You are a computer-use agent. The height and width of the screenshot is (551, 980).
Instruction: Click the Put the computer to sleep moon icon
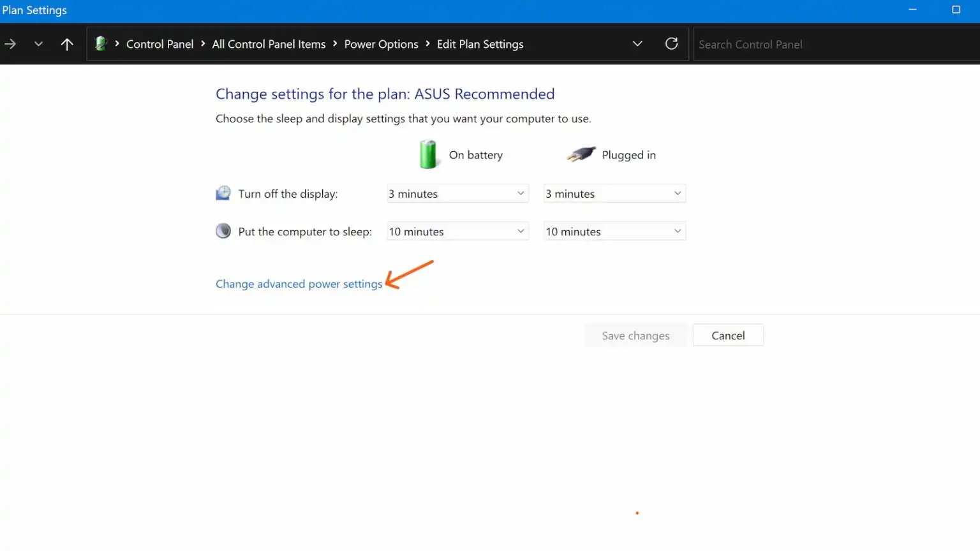pyautogui.click(x=223, y=231)
